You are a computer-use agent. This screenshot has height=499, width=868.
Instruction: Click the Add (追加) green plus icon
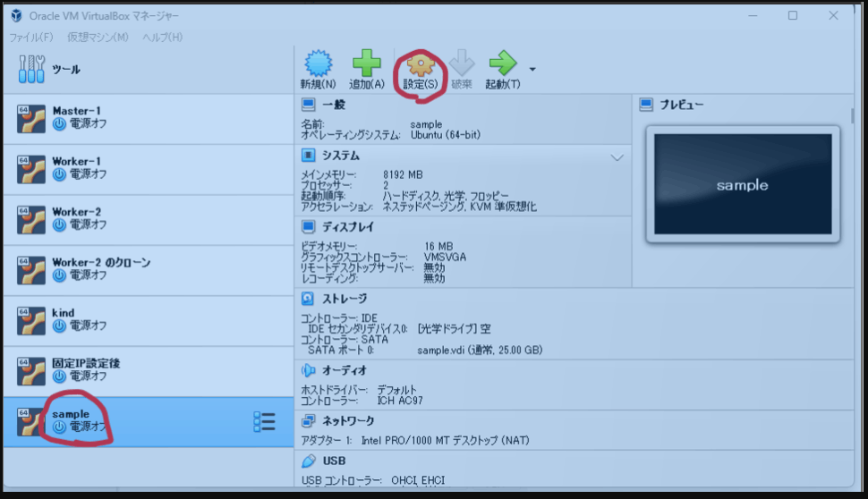[367, 63]
